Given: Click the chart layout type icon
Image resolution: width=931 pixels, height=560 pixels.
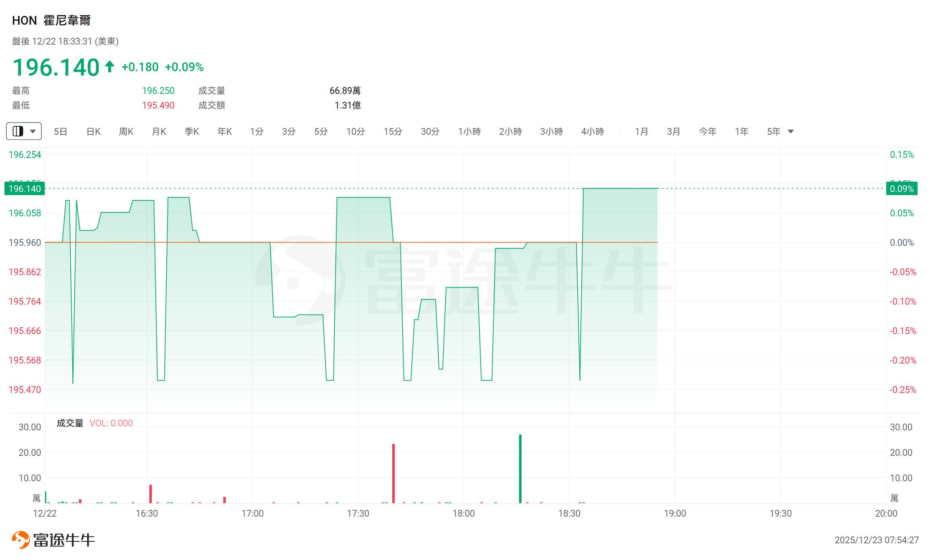Looking at the screenshot, I should click(18, 131).
